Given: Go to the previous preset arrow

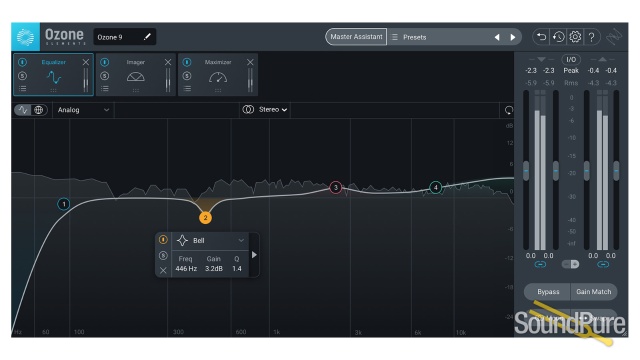Looking at the screenshot, I should [497, 37].
